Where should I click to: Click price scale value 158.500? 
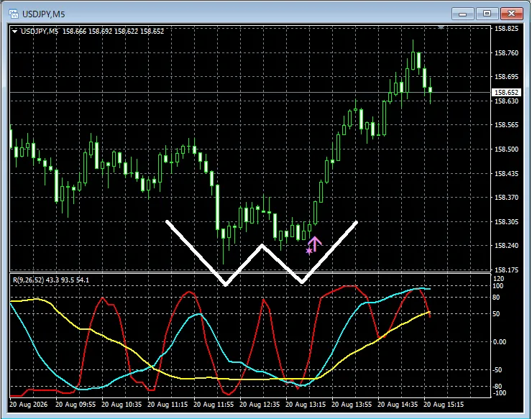click(x=506, y=149)
